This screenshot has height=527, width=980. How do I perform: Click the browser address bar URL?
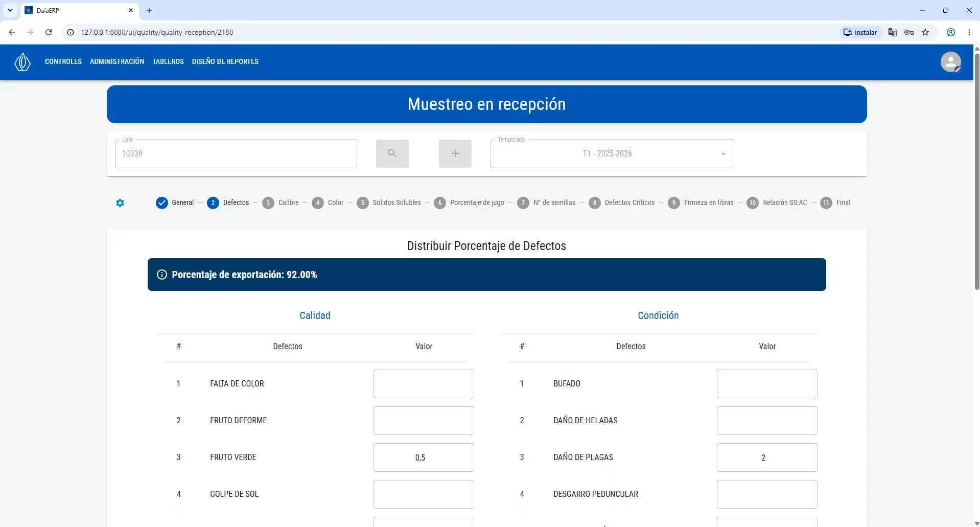[157, 32]
